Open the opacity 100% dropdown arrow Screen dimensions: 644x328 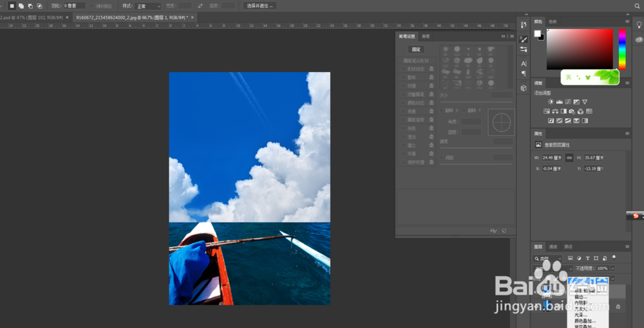click(613, 268)
